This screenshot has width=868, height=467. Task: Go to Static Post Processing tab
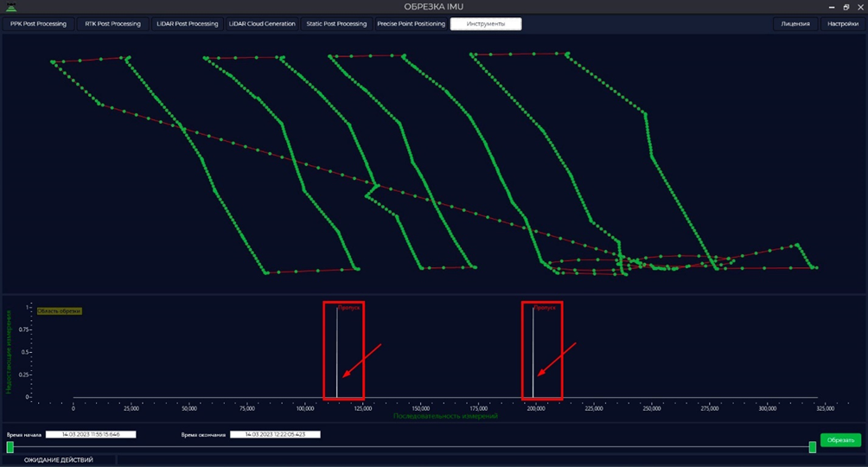coord(336,24)
